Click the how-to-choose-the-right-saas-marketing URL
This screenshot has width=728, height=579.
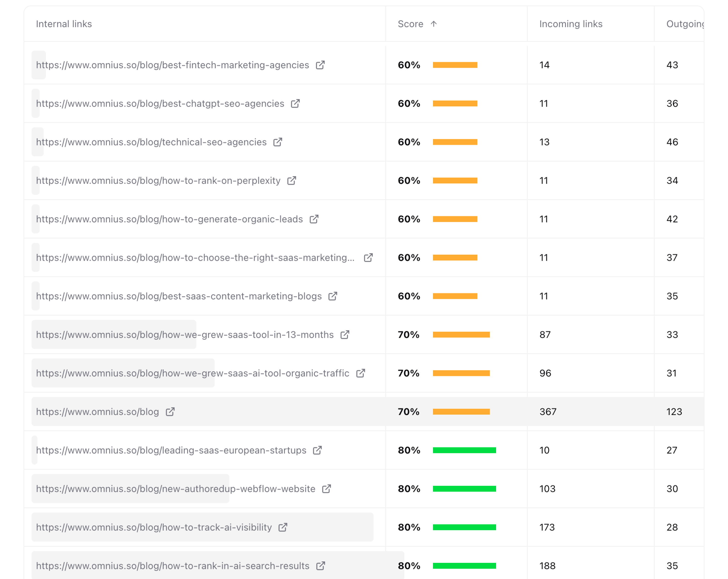196,258
